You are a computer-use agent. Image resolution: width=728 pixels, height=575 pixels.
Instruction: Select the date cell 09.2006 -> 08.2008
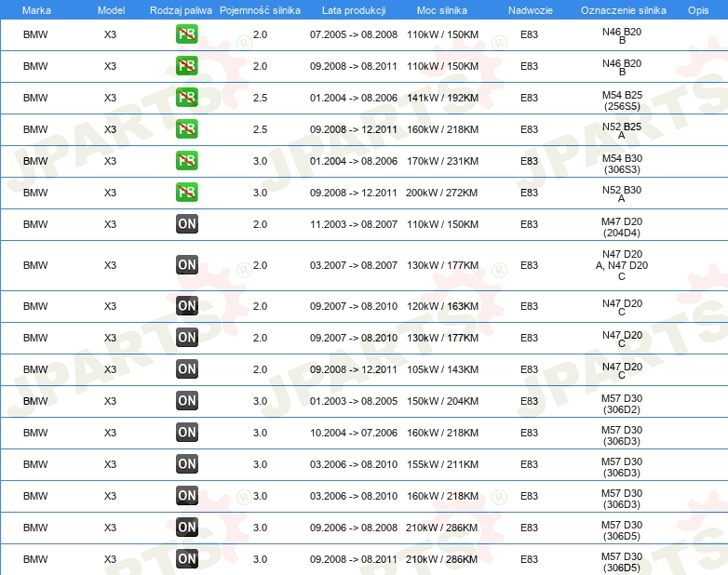click(354, 528)
